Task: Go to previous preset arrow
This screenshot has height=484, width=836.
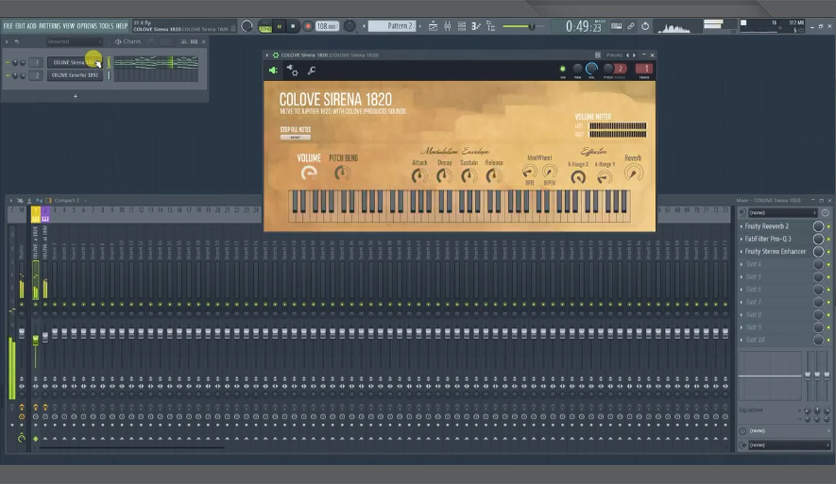Action: [x=628, y=55]
